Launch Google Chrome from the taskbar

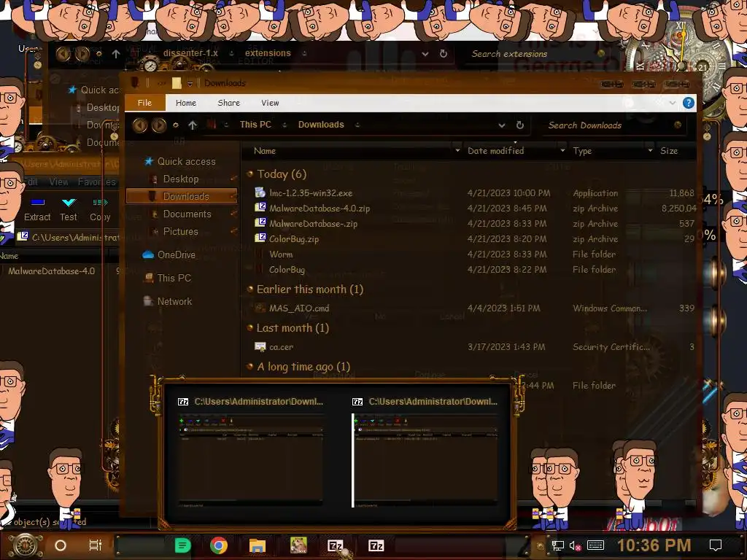pos(219,545)
